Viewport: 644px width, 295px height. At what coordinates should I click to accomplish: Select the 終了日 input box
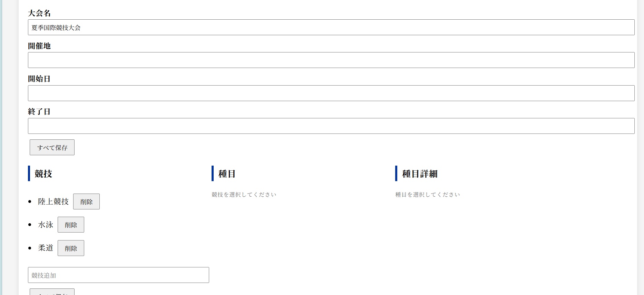click(x=331, y=126)
